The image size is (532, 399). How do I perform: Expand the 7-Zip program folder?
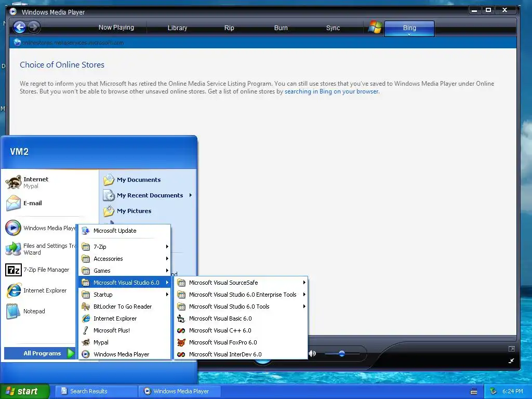[x=125, y=247]
